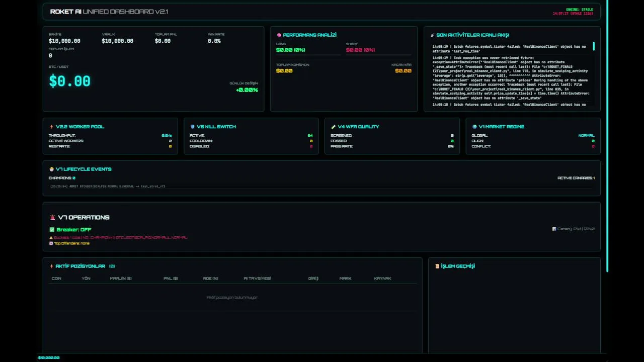Viewport: 644px width, 362px height.
Task: Click the icon beside Top Offenders
Action: [x=51, y=243]
